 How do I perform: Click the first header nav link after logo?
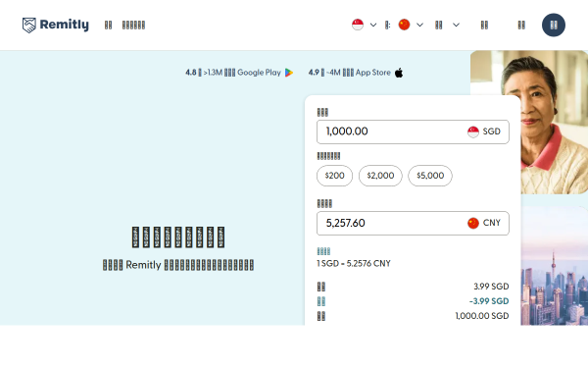[108, 26]
